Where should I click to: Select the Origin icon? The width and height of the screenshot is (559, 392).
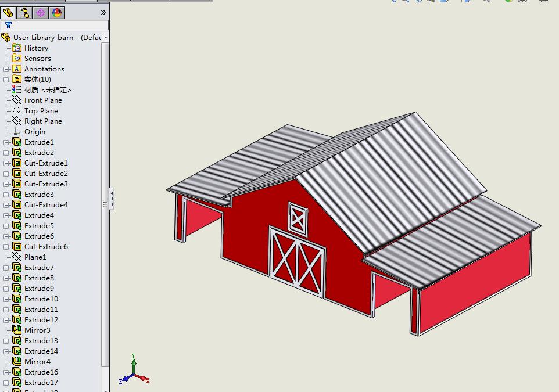pos(17,131)
